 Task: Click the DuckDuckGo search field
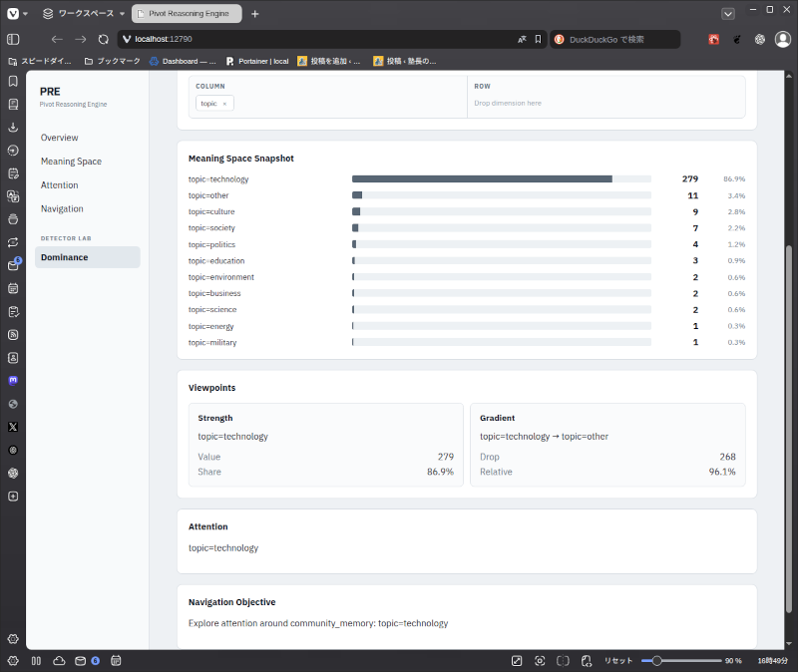pos(614,39)
